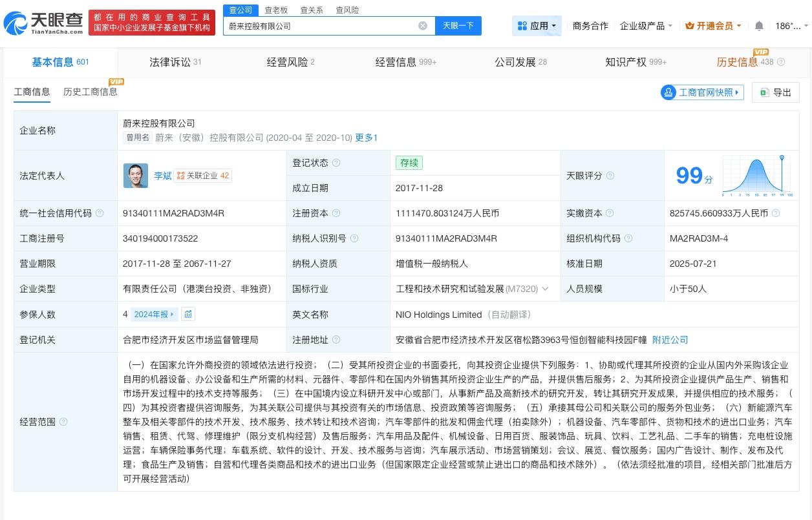
Task: Click help icon after the 实缴资本 amount
Action: 776,213
